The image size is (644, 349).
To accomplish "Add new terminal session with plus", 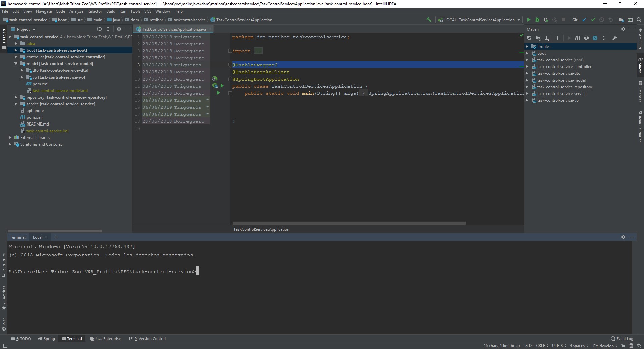I will click(x=56, y=237).
